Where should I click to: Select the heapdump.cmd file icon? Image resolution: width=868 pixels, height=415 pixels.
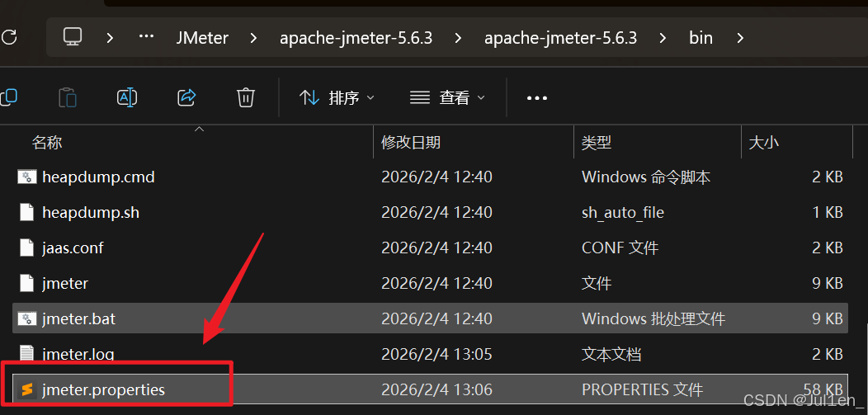pyautogui.click(x=27, y=177)
